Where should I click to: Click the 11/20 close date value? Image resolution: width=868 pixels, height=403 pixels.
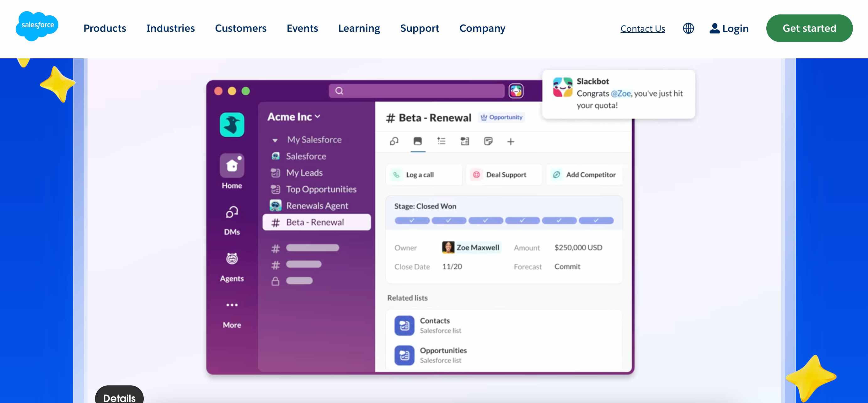(x=452, y=266)
